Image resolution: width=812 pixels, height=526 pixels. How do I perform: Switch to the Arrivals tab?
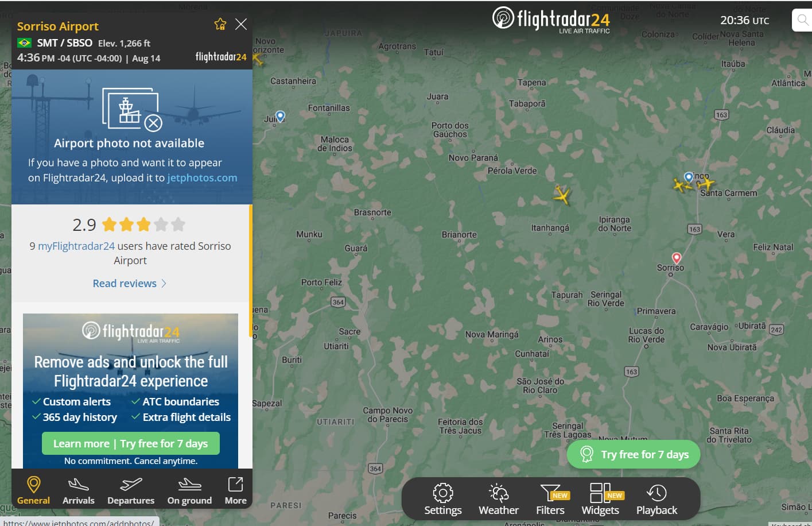pos(79,491)
